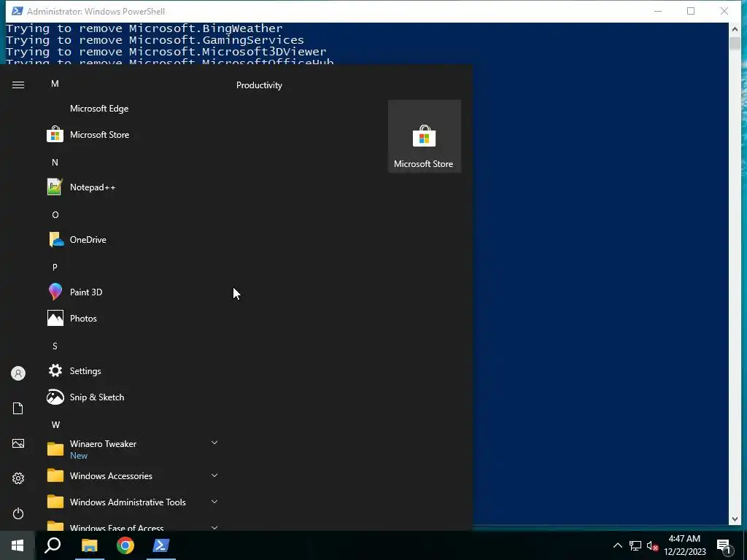The width and height of the screenshot is (747, 560).
Task: Launch Snip & Sketch
Action: coord(132,397)
